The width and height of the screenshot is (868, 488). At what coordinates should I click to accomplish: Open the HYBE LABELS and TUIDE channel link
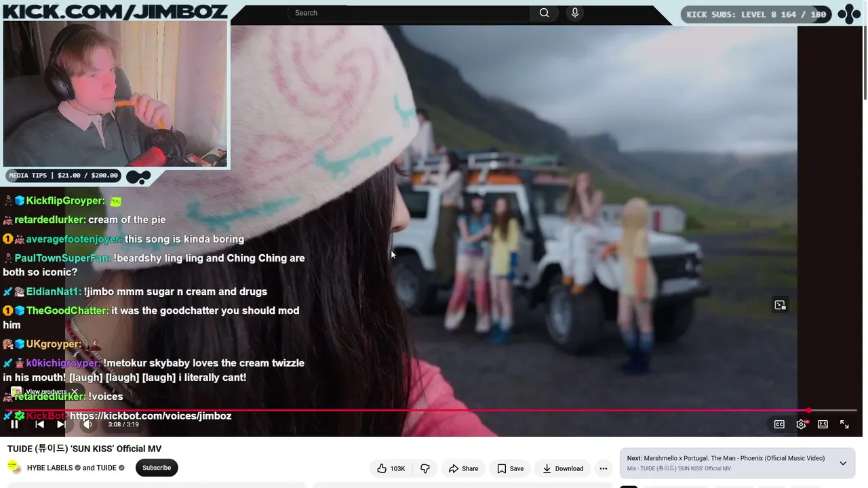pyautogui.click(x=72, y=468)
